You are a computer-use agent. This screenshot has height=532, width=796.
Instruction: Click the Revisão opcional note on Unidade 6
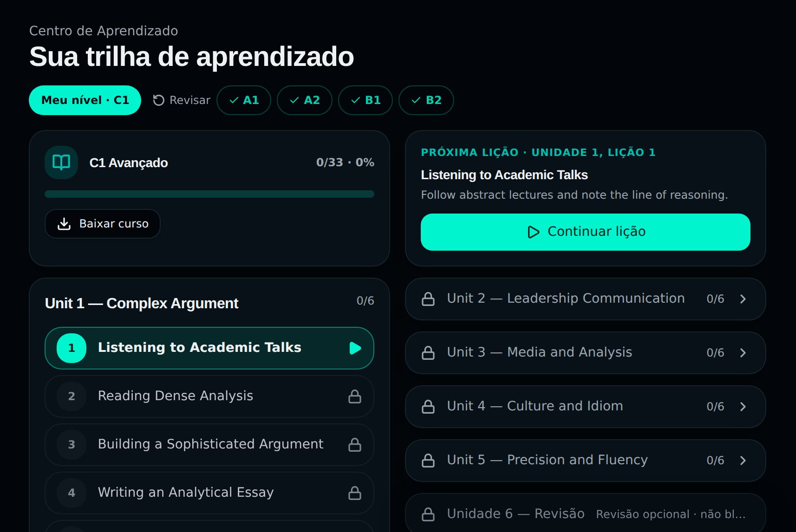click(x=671, y=514)
